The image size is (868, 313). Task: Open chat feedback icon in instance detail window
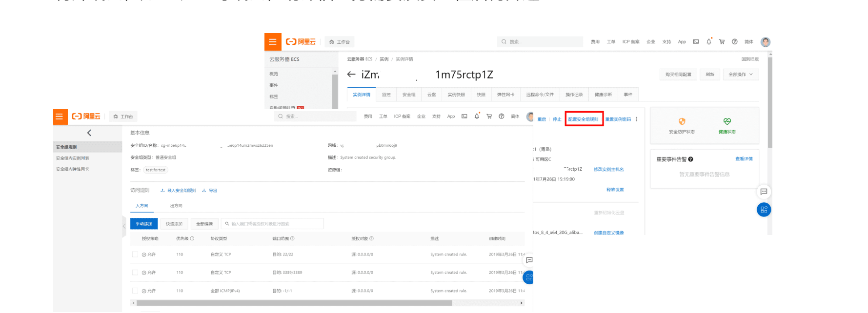point(764,192)
